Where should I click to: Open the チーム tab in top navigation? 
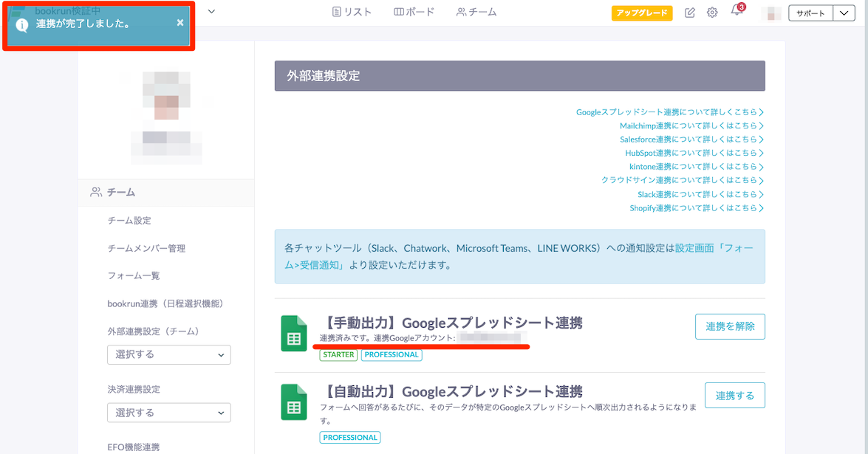(476, 12)
